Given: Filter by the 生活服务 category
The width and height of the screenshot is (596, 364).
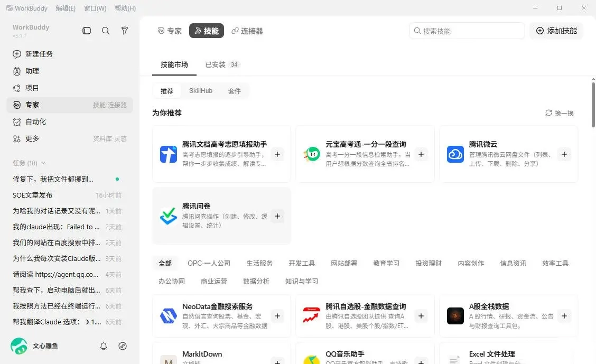Looking at the screenshot, I should coord(259,263).
